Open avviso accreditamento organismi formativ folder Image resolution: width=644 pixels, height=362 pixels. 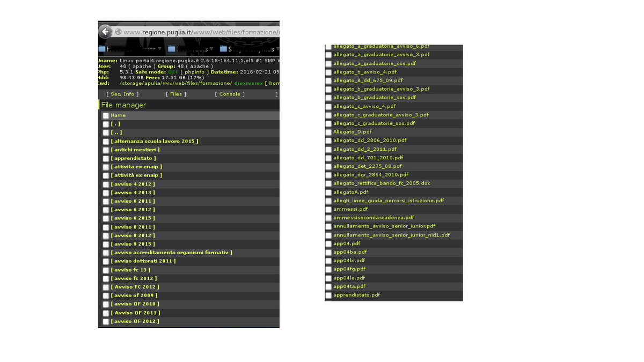pyautogui.click(x=172, y=253)
